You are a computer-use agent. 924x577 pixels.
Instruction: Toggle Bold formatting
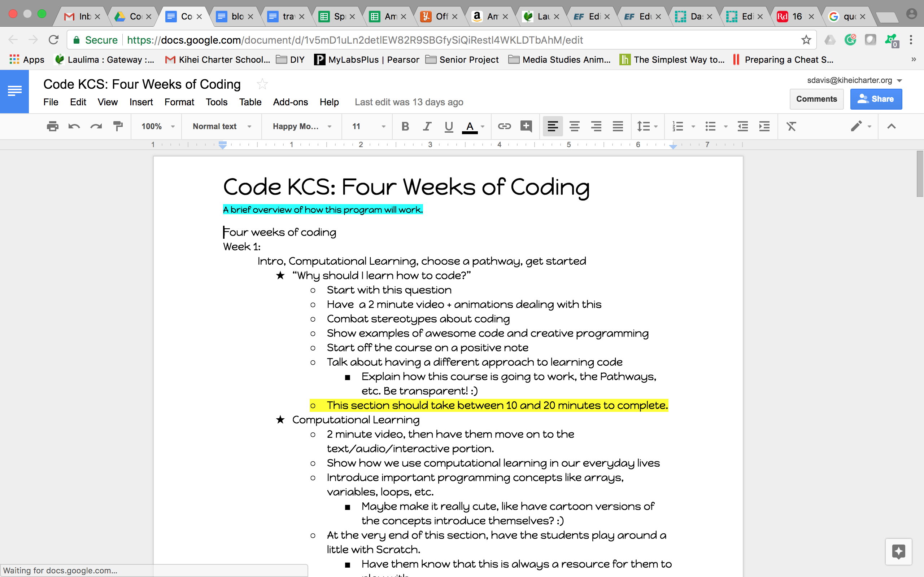point(405,126)
